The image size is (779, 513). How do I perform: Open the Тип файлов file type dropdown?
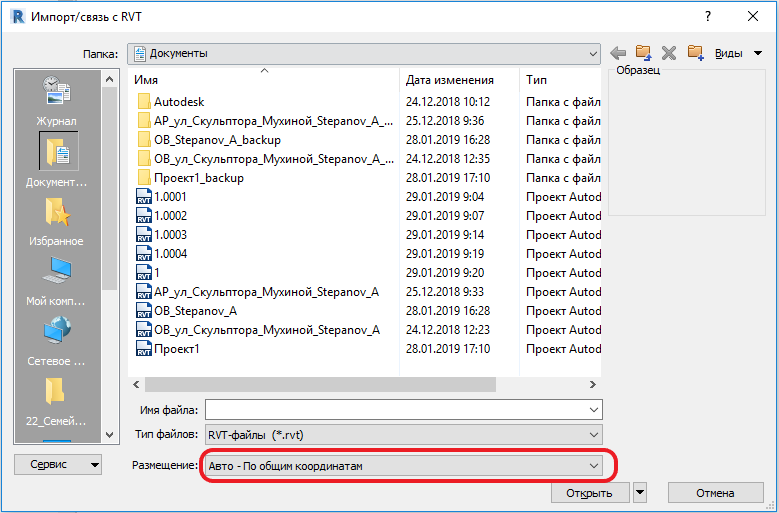(594, 435)
